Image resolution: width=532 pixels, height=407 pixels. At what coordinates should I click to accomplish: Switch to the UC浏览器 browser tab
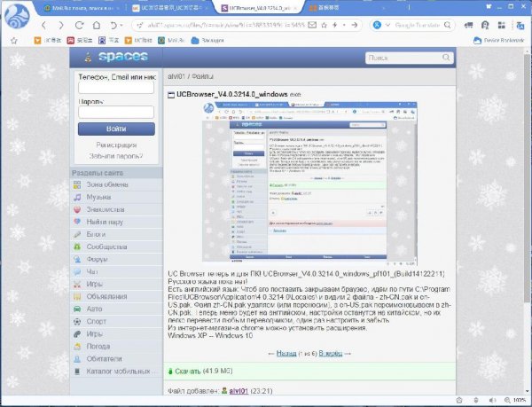tap(169, 8)
